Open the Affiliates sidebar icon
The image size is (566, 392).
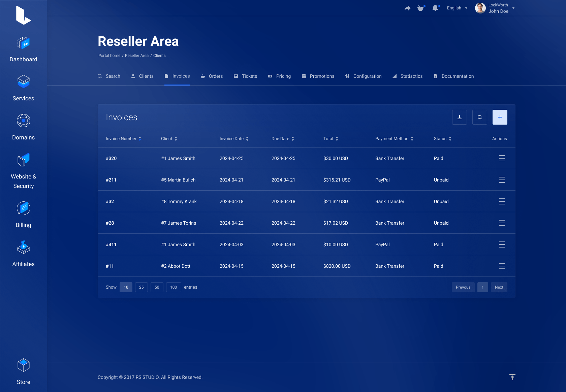(x=23, y=247)
